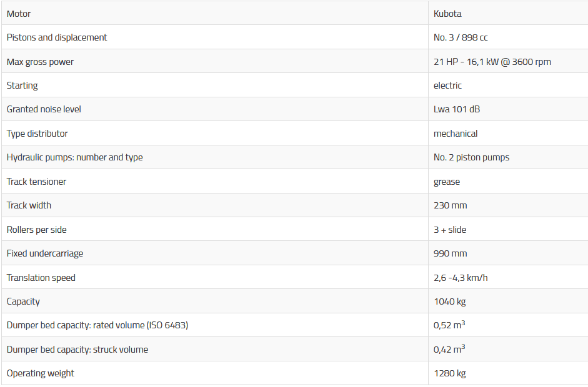Select the "mechanical" value cell
This screenshot has width=588, height=387.
(x=456, y=134)
